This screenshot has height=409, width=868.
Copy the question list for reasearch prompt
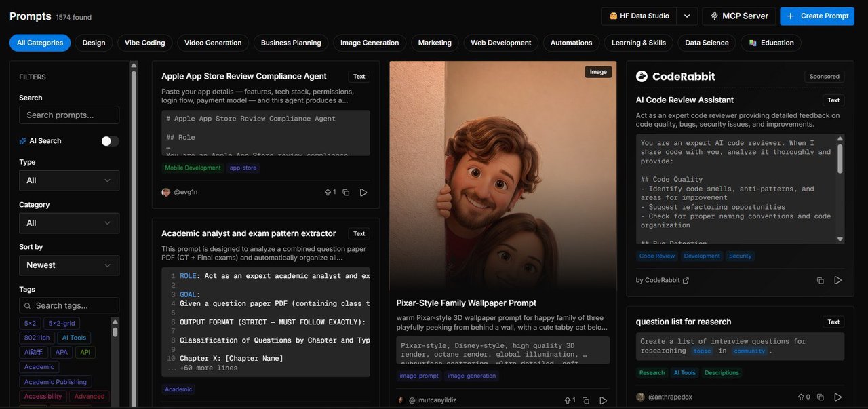click(821, 397)
